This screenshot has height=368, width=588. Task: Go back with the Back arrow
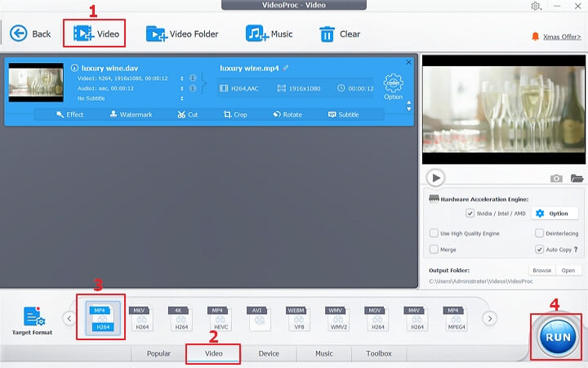click(30, 34)
